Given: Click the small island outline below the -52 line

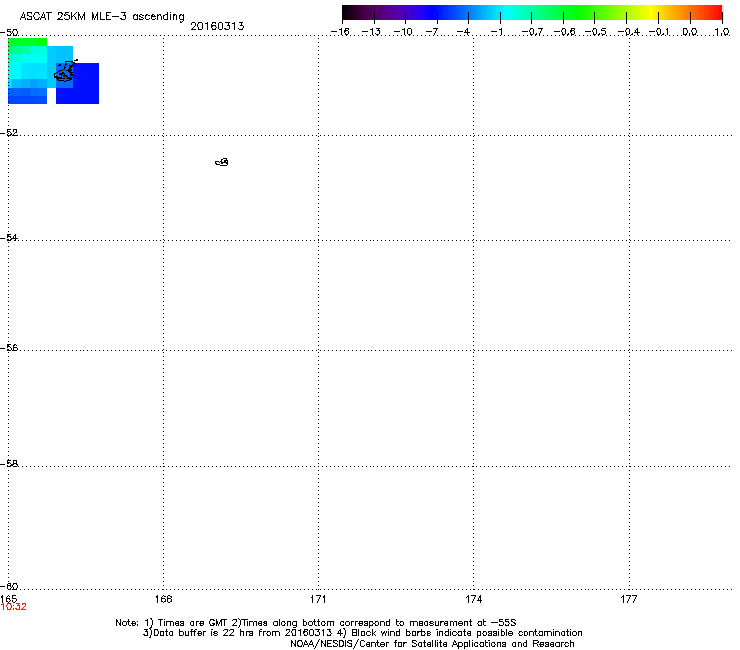Looking at the screenshot, I should pos(222,162).
